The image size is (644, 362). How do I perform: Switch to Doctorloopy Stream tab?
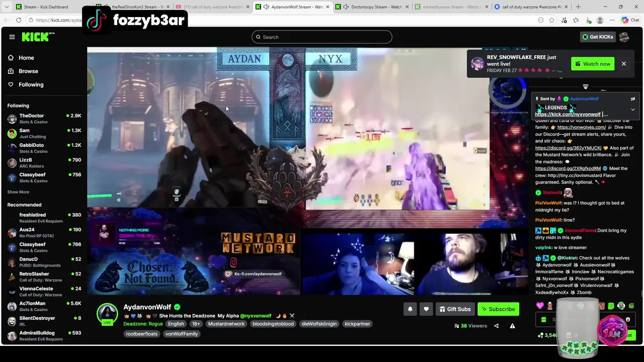click(x=373, y=7)
